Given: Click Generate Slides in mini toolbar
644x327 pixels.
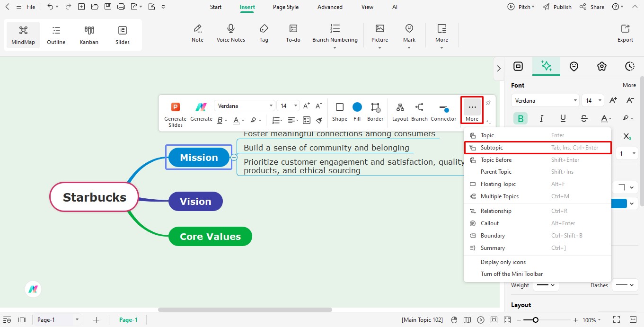Looking at the screenshot, I should click(x=175, y=115).
